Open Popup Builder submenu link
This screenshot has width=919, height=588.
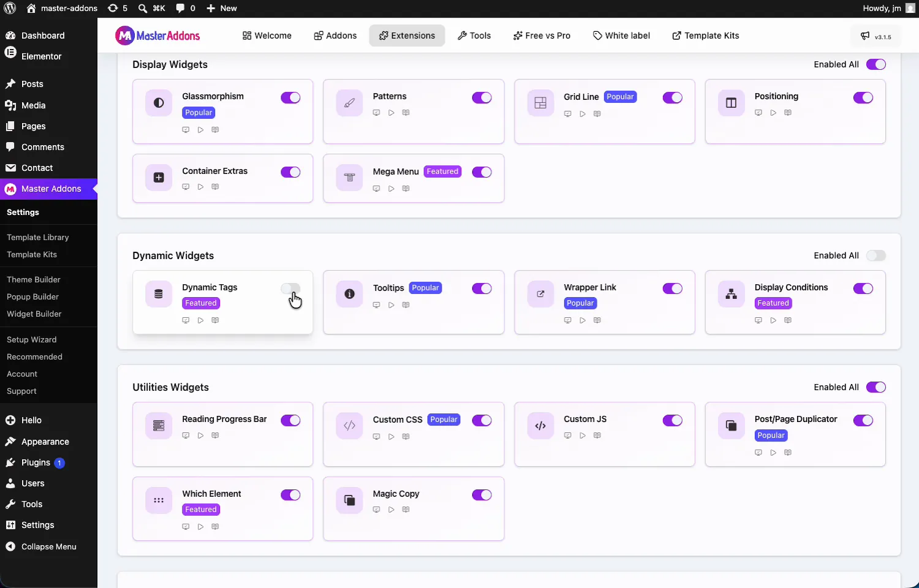[x=32, y=296]
